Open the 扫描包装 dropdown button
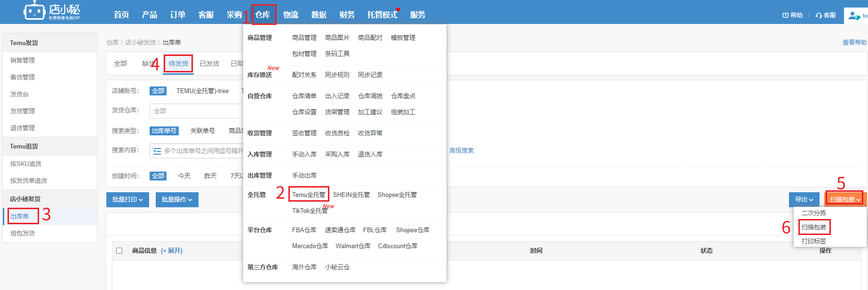 [x=845, y=200]
